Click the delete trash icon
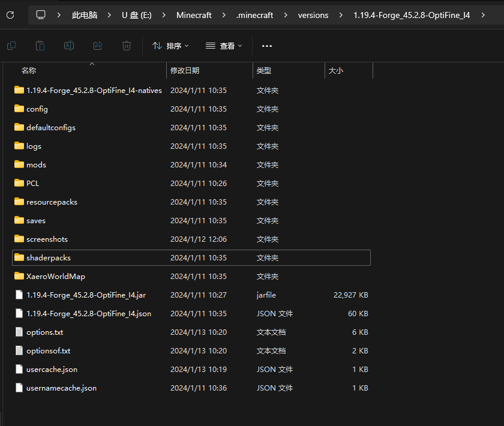Viewport: 504px width, 426px height. [127, 46]
